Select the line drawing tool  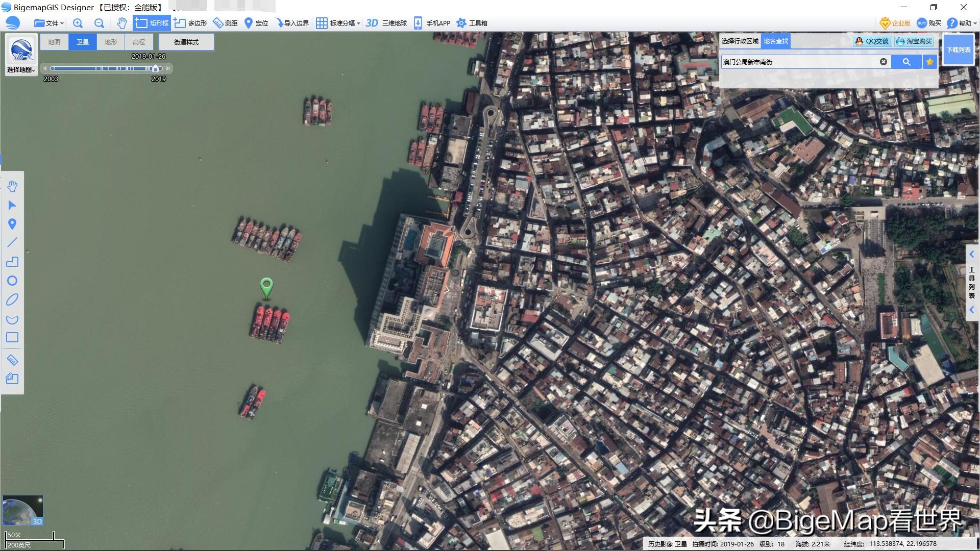(x=13, y=243)
